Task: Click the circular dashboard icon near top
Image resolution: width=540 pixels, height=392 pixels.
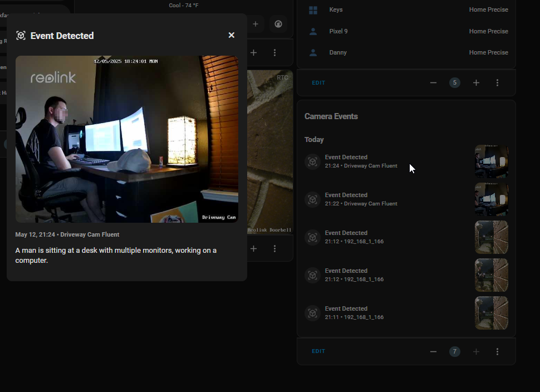Action: click(278, 24)
